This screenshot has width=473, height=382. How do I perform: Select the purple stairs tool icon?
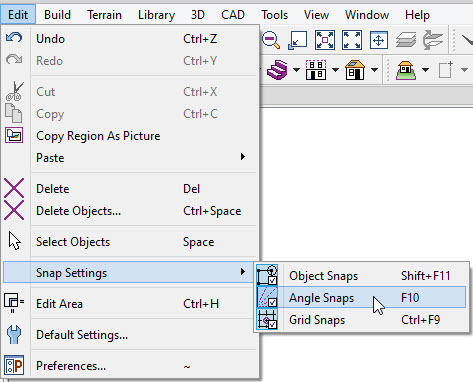pos(277,70)
